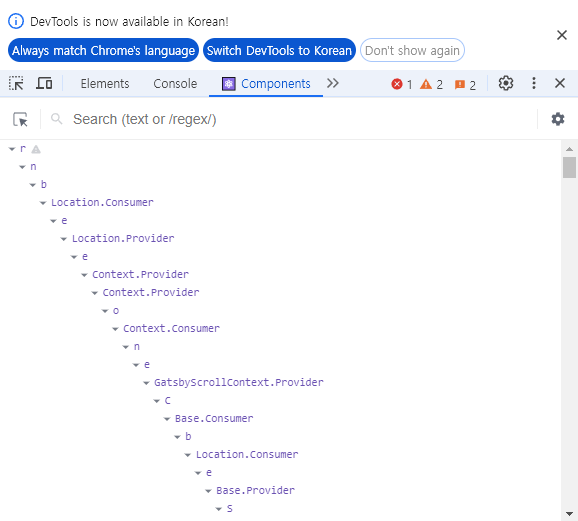This screenshot has height=521, width=578.
Task: Dismiss the Korean language notification
Action: (561, 35)
